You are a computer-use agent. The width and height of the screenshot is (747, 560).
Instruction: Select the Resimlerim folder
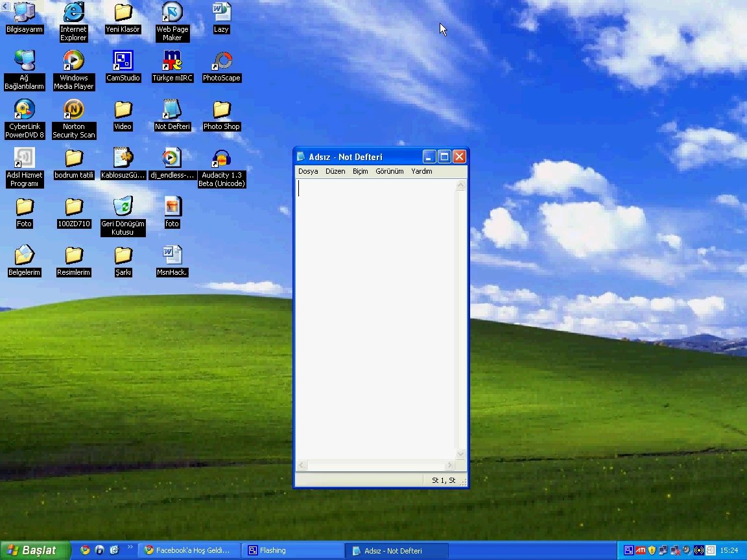tap(73, 261)
